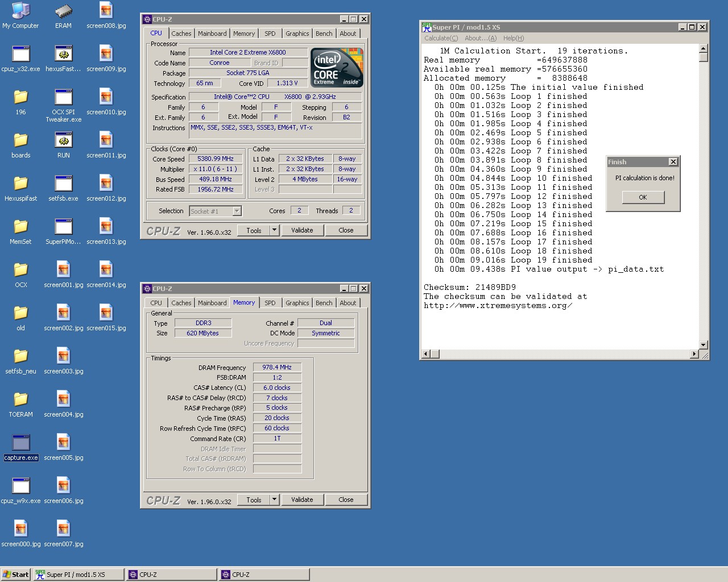728x582 pixels.
Task: Open Graphics tab in bottom CPU-Z window
Action: (x=297, y=303)
